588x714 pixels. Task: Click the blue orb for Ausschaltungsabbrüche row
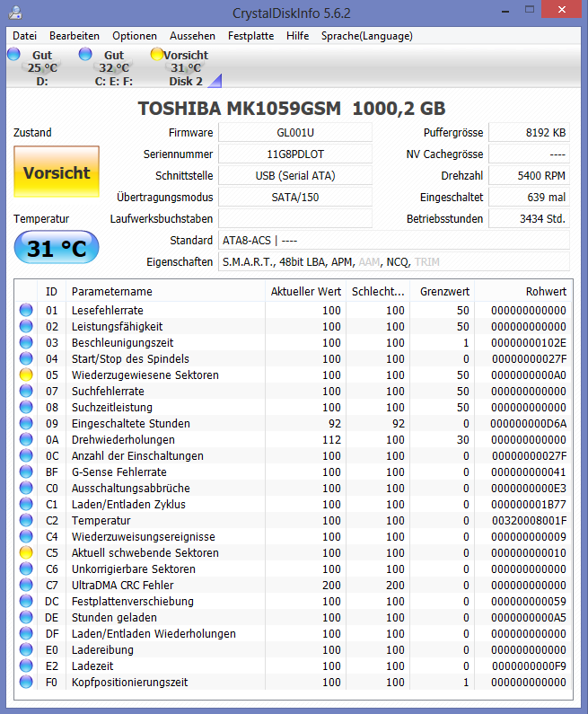(x=26, y=489)
